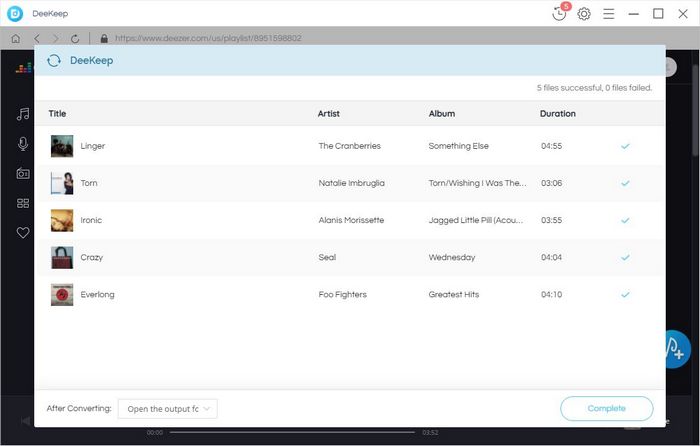700x446 pixels.
Task: Click artist Seal
Action: coord(327,257)
